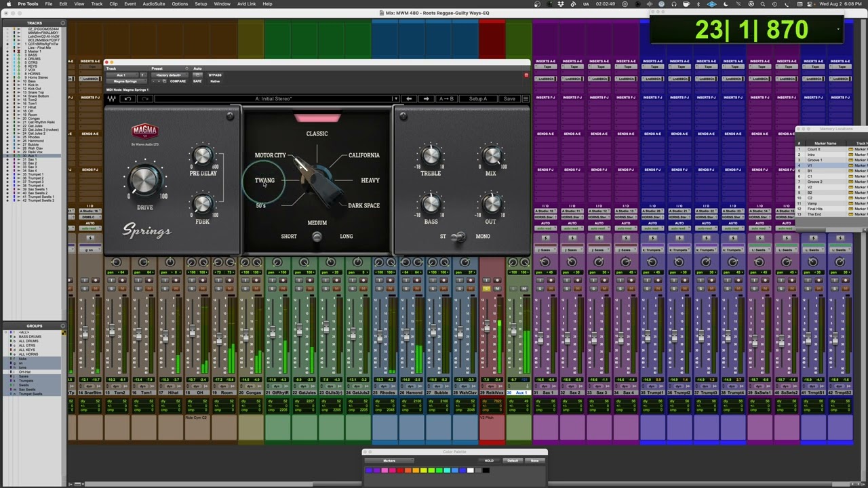Click input monitor button on Tom2 track
Viewport: 868px width, 488px height.
111,281
